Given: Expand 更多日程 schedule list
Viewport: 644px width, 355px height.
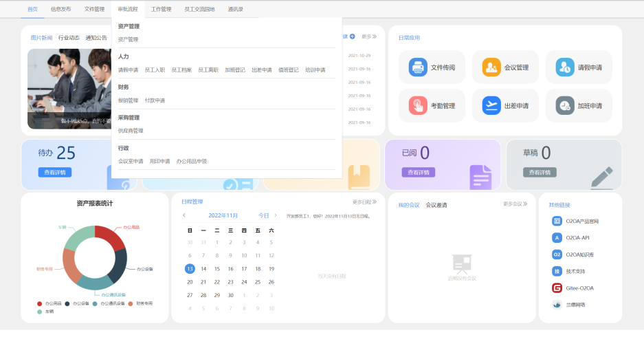Looking at the screenshot, I should 364,202.
